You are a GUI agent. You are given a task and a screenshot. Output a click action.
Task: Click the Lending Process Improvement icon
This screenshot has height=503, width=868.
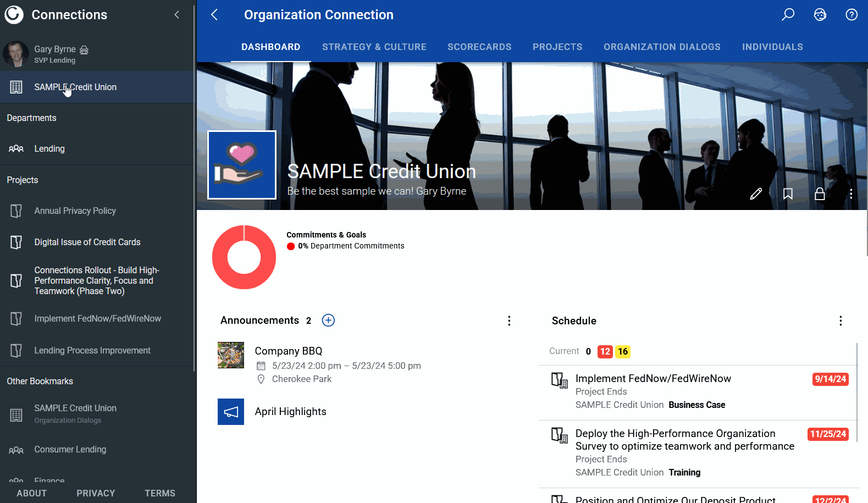click(x=16, y=351)
